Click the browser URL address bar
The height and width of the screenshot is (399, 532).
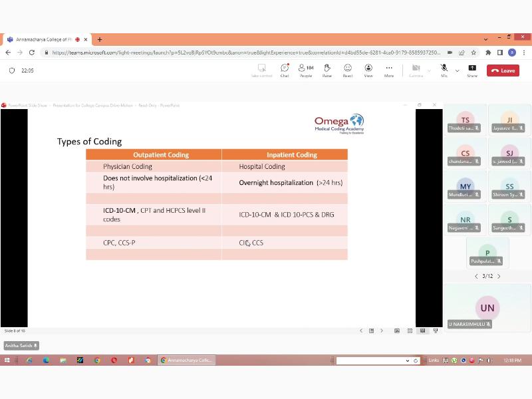click(246, 53)
